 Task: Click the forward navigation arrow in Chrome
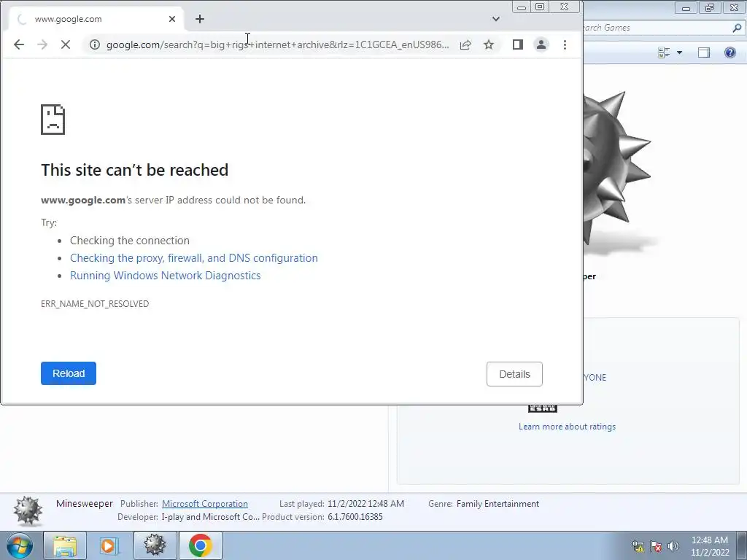point(42,44)
